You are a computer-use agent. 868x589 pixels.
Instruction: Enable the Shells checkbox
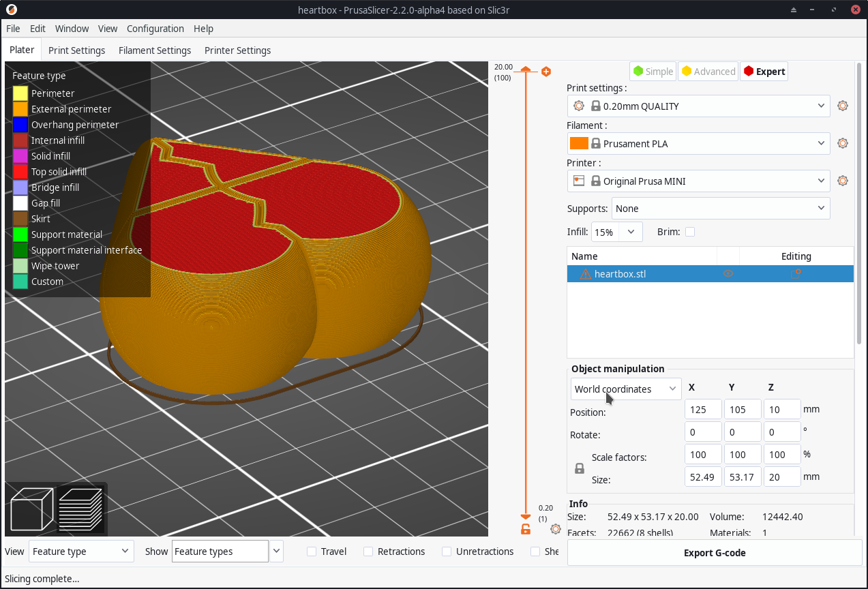click(535, 552)
